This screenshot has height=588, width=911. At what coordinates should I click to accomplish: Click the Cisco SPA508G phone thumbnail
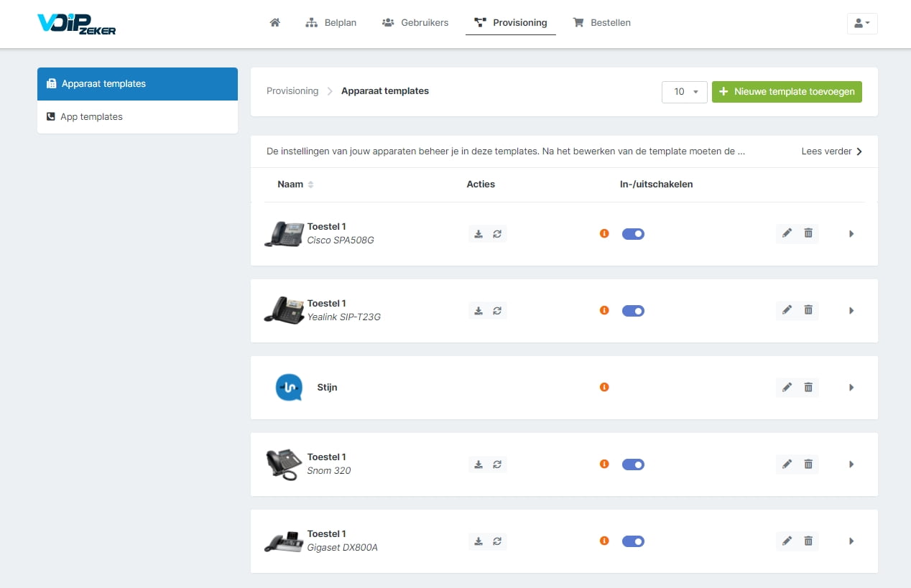(x=284, y=234)
